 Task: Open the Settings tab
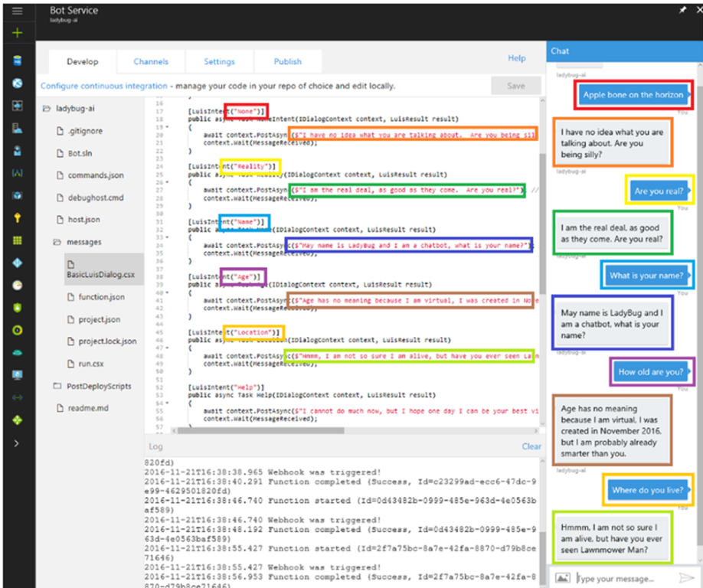click(219, 62)
